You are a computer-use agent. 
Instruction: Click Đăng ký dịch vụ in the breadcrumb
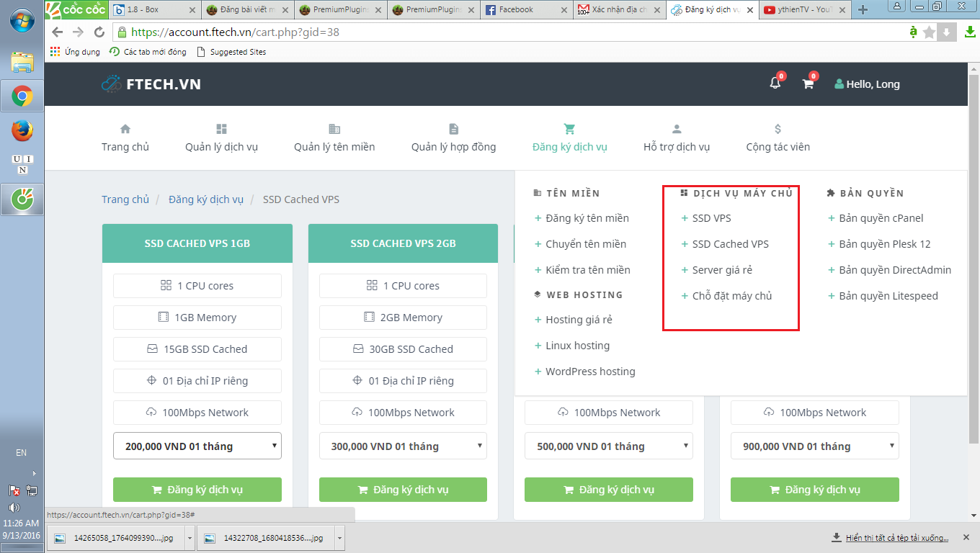coord(206,199)
